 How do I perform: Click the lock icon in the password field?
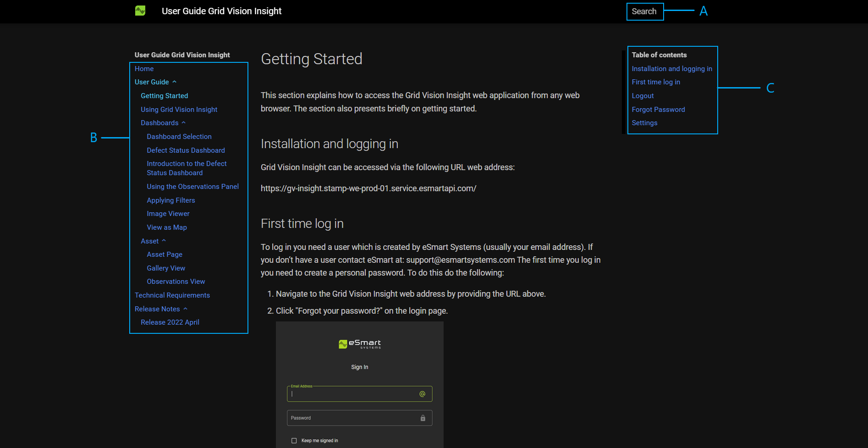(423, 418)
